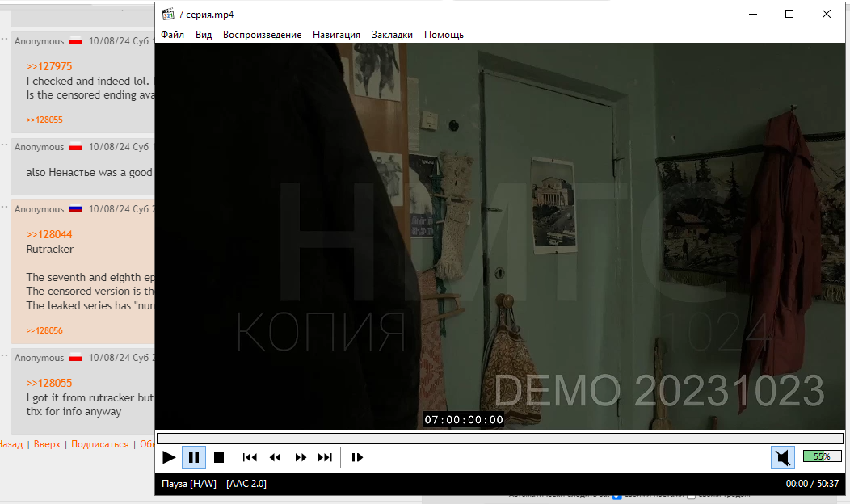The height and width of the screenshot is (504, 850).
Task: Follow quote link >>128044 in highlighted post
Action: coord(48,234)
